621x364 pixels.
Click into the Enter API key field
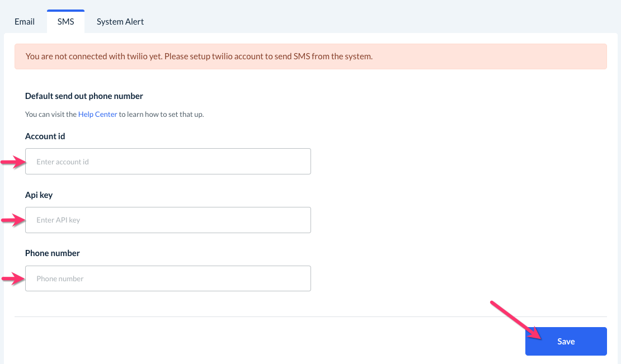coord(168,220)
